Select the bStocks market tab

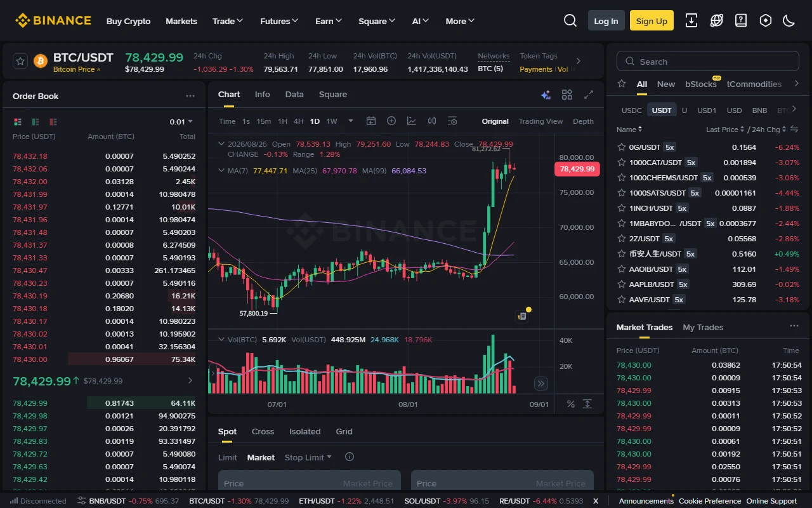tap(701, 84)
